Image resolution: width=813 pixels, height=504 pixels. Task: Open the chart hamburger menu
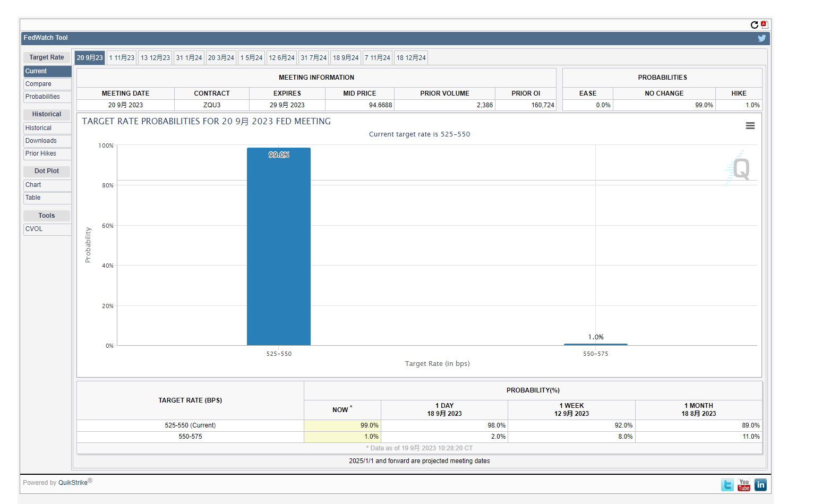point(750,126)
